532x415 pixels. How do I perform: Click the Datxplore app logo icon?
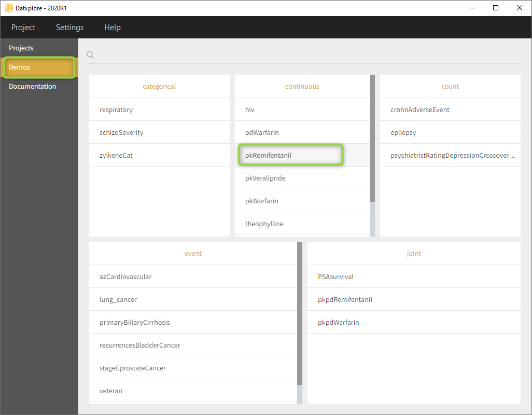coord(9,8)
